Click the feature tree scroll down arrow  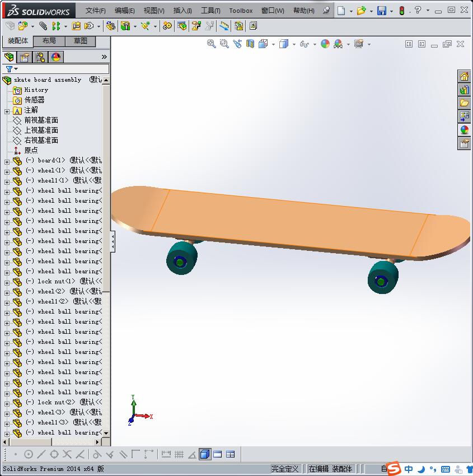[x=106, y=433]
